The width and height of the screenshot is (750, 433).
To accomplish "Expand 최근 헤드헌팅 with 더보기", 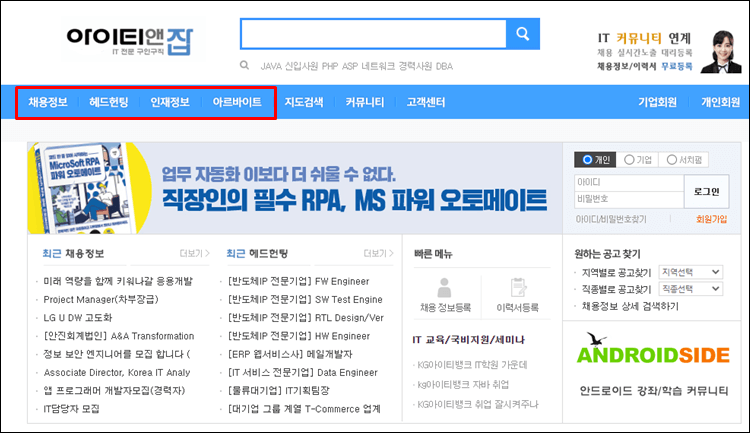I will click(x=378, y=254).
